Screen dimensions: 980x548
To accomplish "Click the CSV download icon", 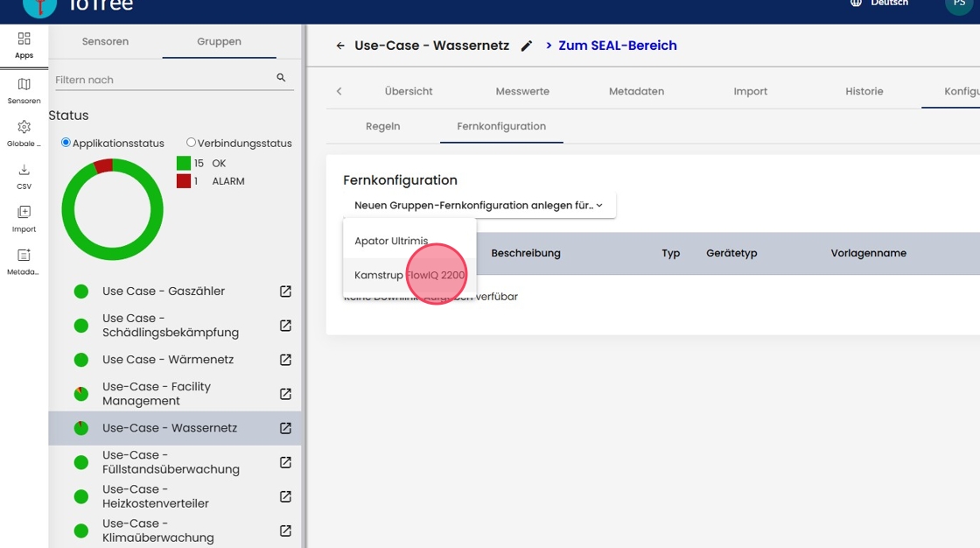I will [24, 170].
